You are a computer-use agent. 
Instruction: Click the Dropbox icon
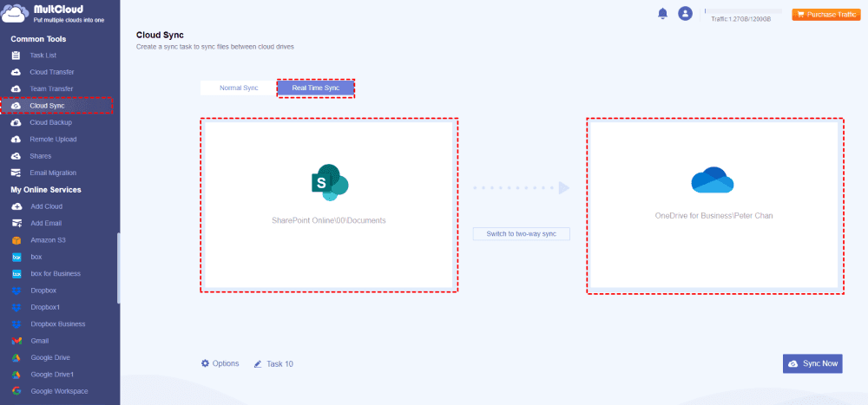pyautogui.click(x=16, y=291)
